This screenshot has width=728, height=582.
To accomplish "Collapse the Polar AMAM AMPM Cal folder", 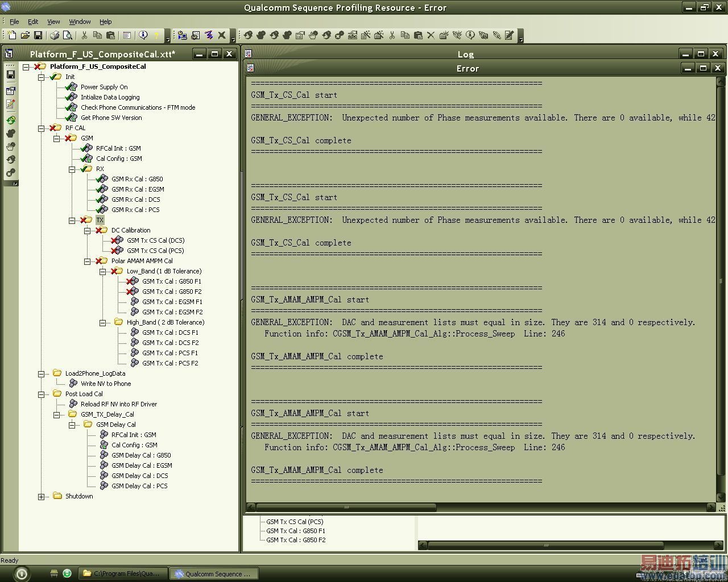I will click(x=88, y=261).
